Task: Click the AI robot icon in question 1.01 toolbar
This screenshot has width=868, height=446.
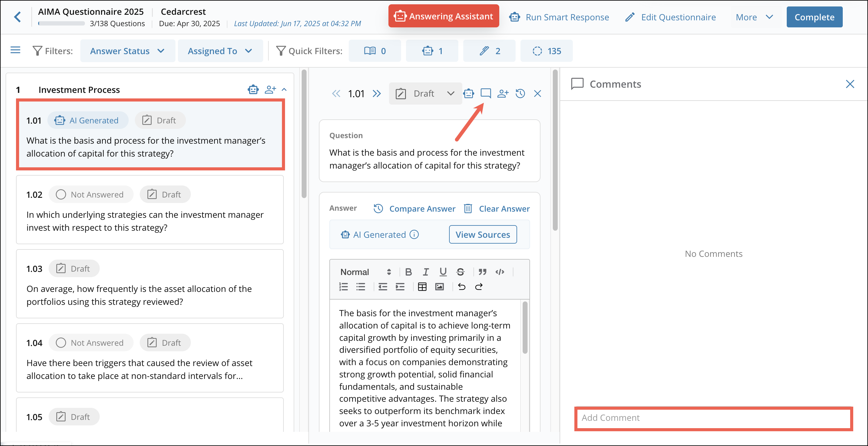Action: [x=468, y=93]
